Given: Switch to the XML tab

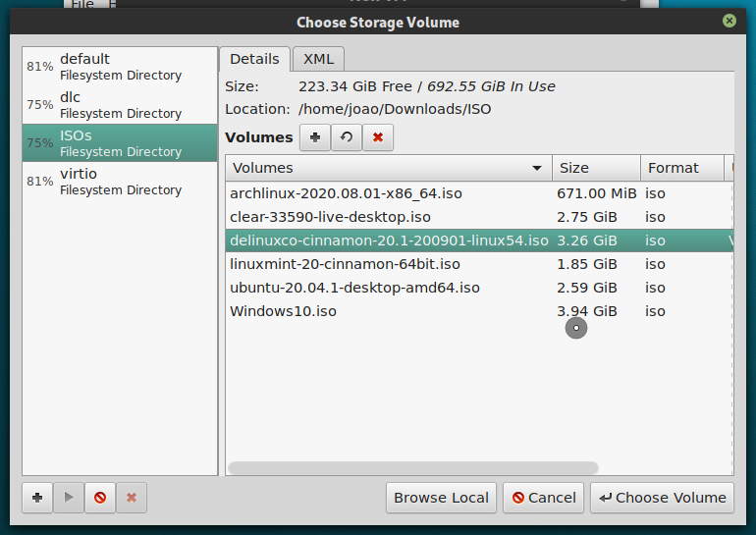Looking at the screenshot, I should pyautogui.click(x=318, y=59).
